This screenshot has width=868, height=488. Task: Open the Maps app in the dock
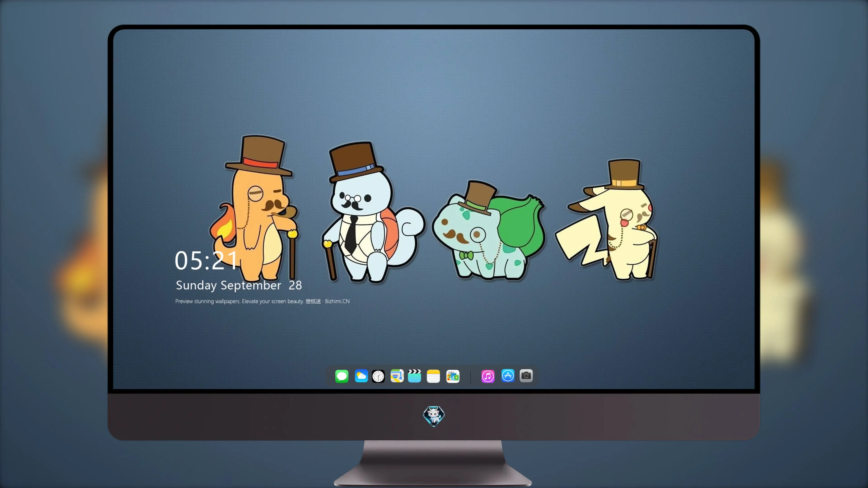click(397, 376)
